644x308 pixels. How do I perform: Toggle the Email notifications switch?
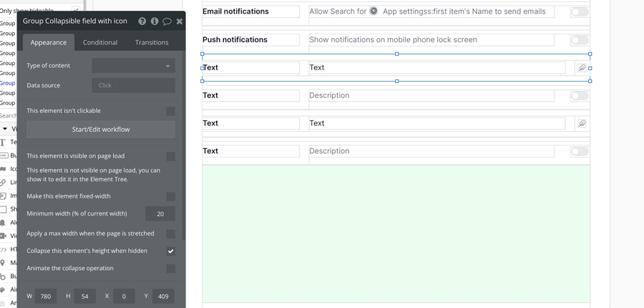(579, 12)
